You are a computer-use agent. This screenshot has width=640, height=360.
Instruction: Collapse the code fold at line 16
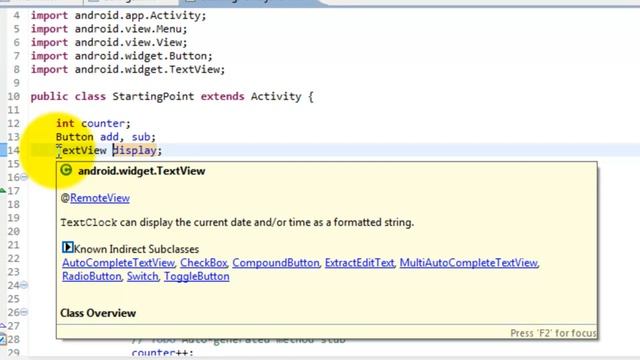(24, 177)
